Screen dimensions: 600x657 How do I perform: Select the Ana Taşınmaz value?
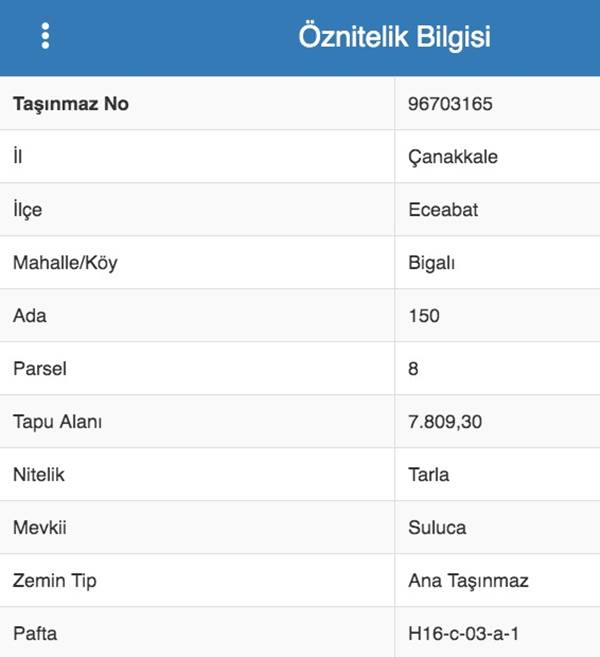coord(468,581)
